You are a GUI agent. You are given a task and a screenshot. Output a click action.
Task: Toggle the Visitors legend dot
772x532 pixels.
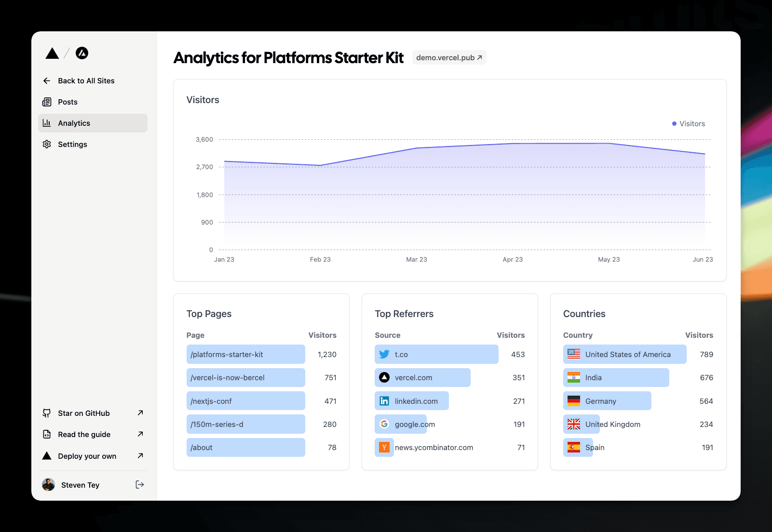click(x=674, y=124)
